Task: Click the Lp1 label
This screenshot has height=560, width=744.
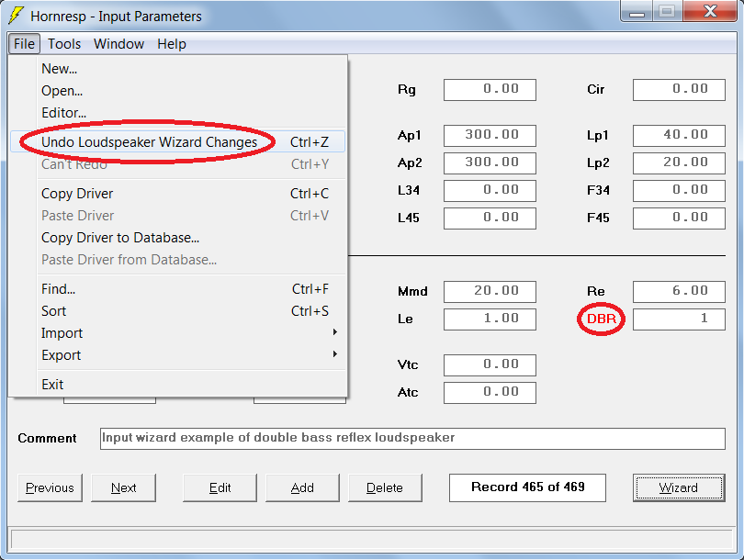Action: tap(598, 136)
